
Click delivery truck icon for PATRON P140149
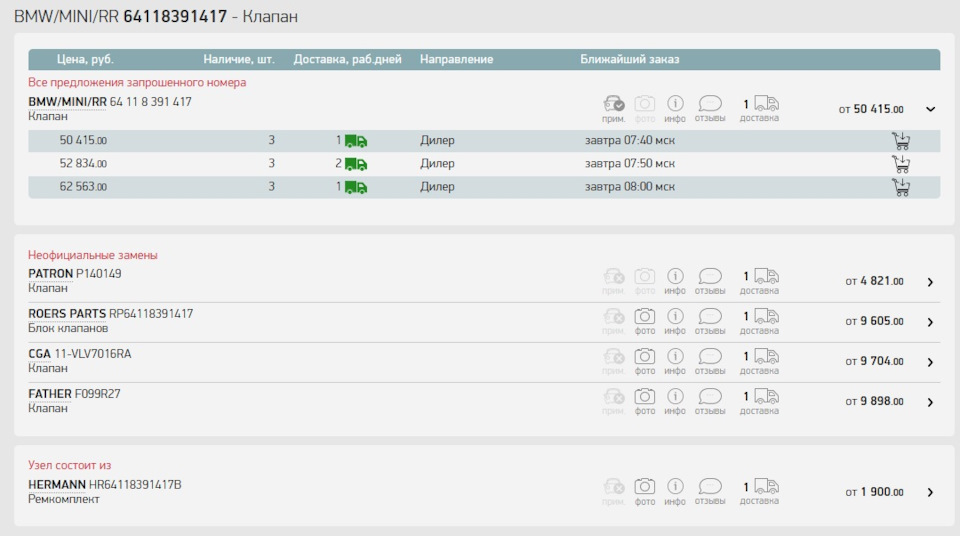tap(766, 276)
